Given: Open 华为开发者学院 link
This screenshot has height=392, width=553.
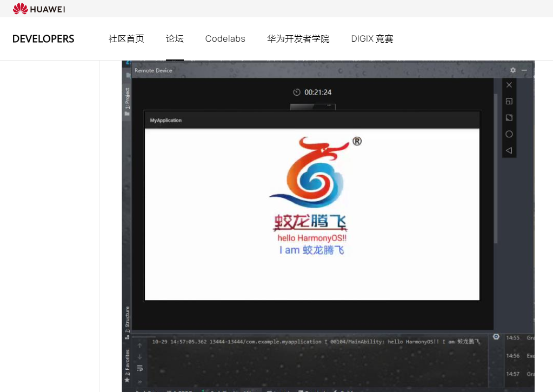Looking at the screenshot, I should [x=298, y=39].
